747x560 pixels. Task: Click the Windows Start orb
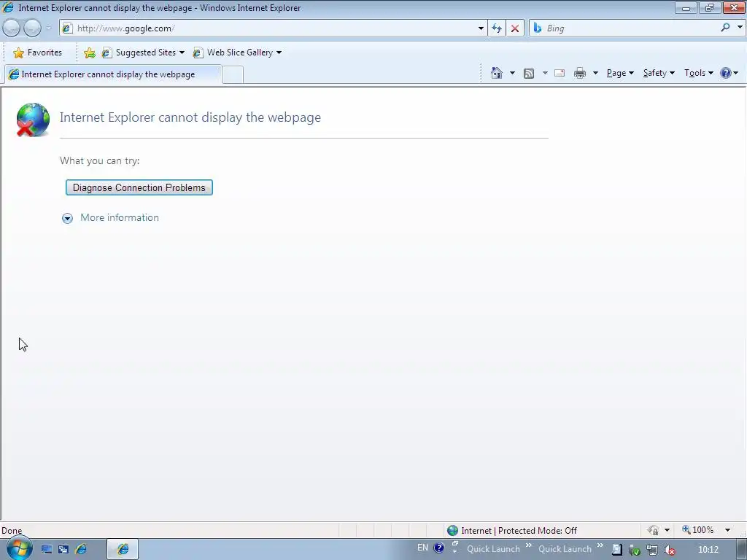18,549
